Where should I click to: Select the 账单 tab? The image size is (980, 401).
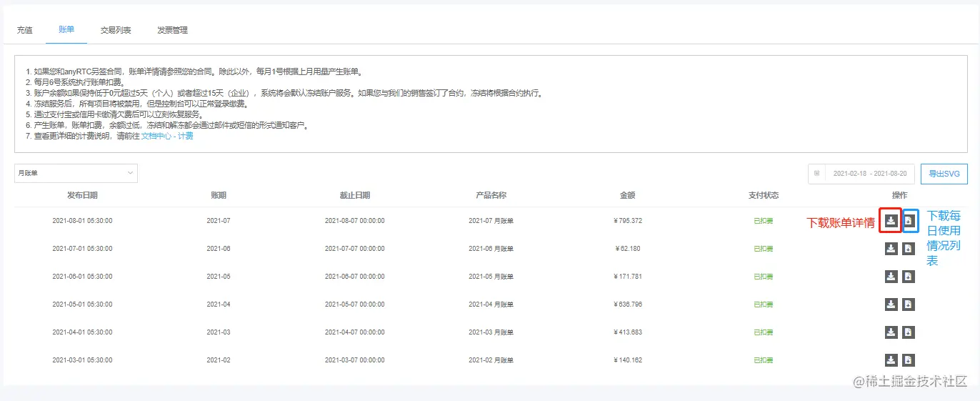(x=66, y=30)
